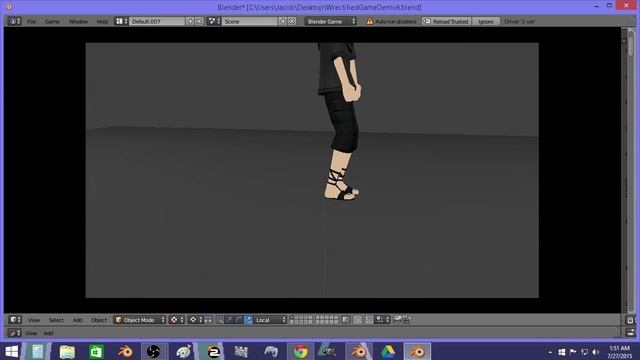Open the paint palette app in taskbar
This screenshot has height=360, width=640.
pyautogui.click(x=183, y=351)
